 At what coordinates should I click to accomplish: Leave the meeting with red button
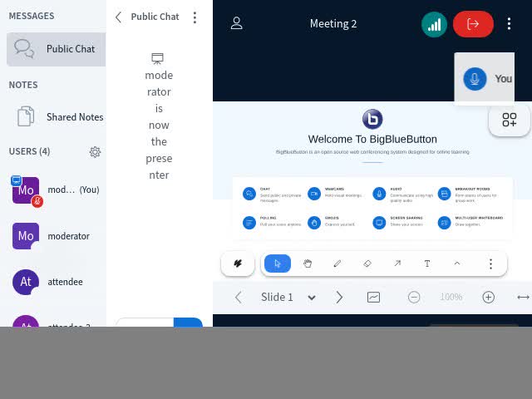pos(473,24)
